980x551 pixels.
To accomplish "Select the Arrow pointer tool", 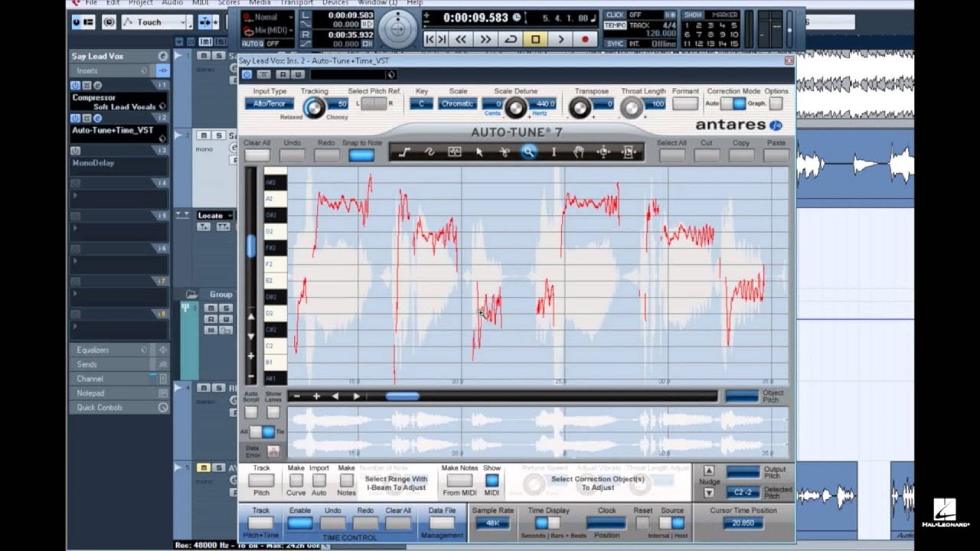I will [x=479, y=152].
